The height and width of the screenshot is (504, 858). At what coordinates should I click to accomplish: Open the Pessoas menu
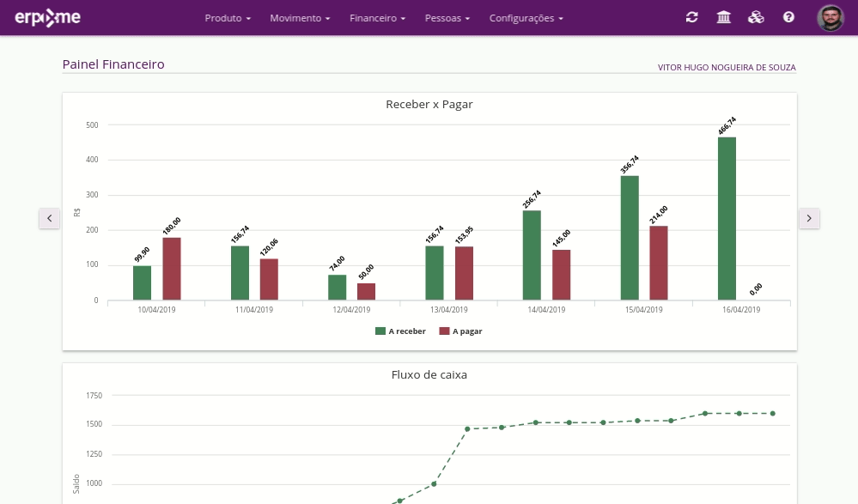coord(447,18)
